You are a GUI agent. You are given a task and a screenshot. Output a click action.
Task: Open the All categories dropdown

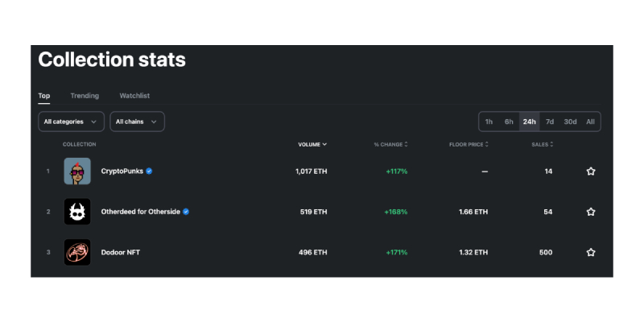[71, 122]
